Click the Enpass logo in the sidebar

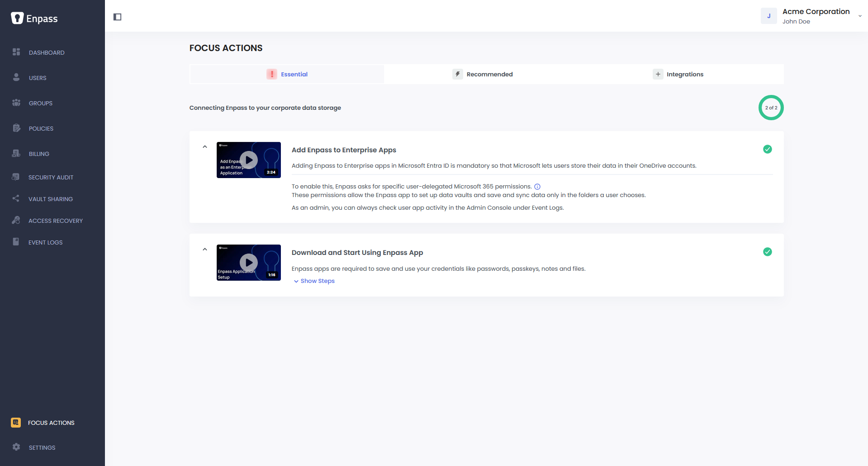pos(34,18)
